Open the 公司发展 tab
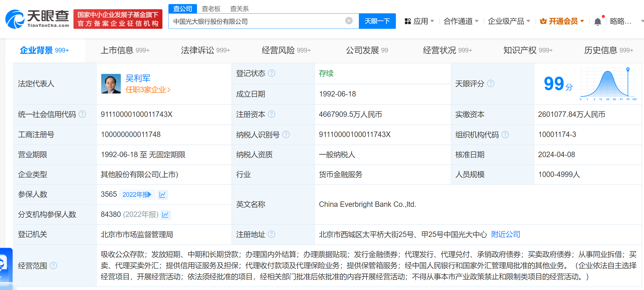The image size is (644, 290). point(367,50)
